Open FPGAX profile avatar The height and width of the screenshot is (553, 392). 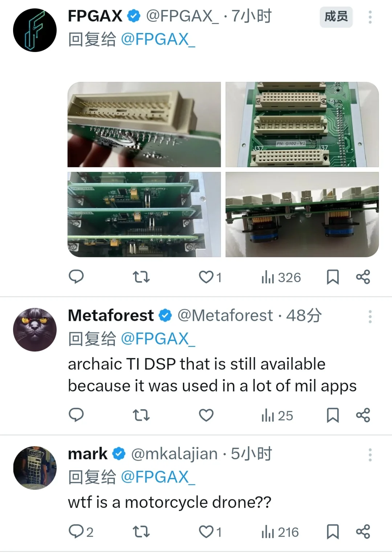(x=35, y=30)
